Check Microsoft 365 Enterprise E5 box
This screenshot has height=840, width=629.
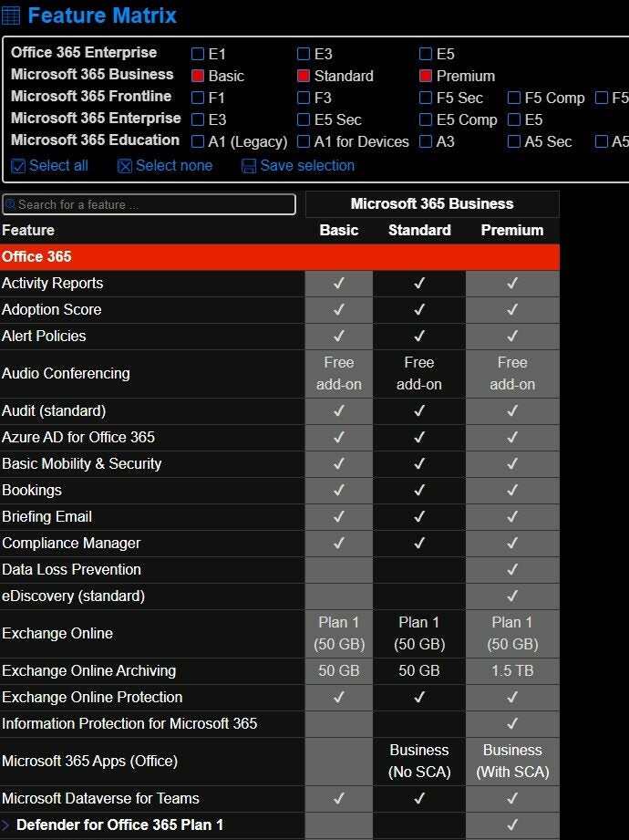click(x=514, y=120)
